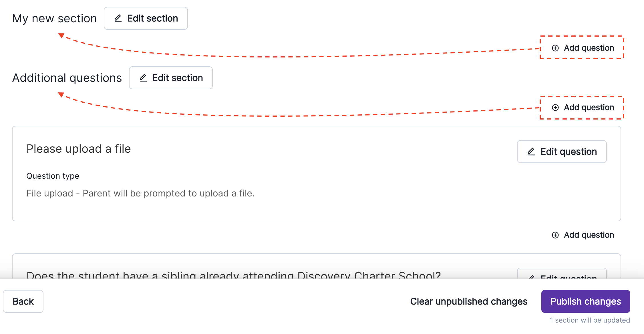644x334 pixels.
Task: Click the Additional questions heading
Action: pyautogui.click(x=67, y=78)
